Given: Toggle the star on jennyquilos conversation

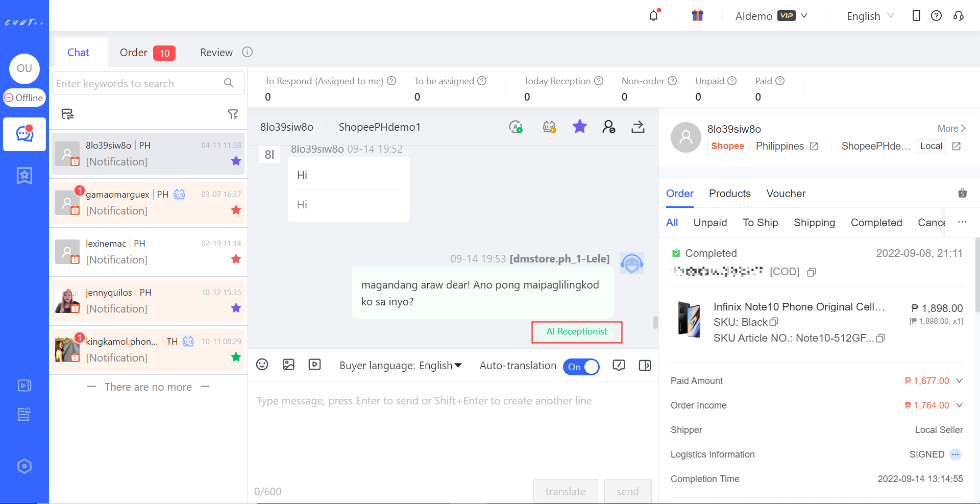Looking at the screenshot, I should click(236, 308).
